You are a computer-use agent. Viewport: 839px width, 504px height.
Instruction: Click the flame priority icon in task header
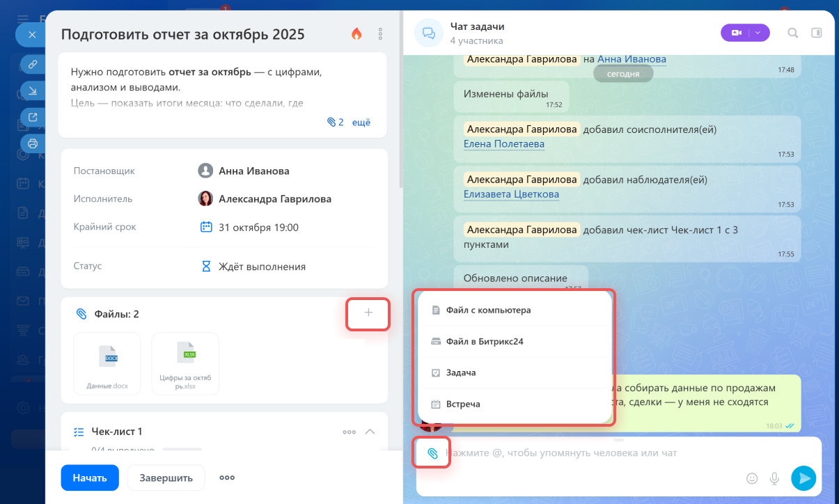pos(356,33)
